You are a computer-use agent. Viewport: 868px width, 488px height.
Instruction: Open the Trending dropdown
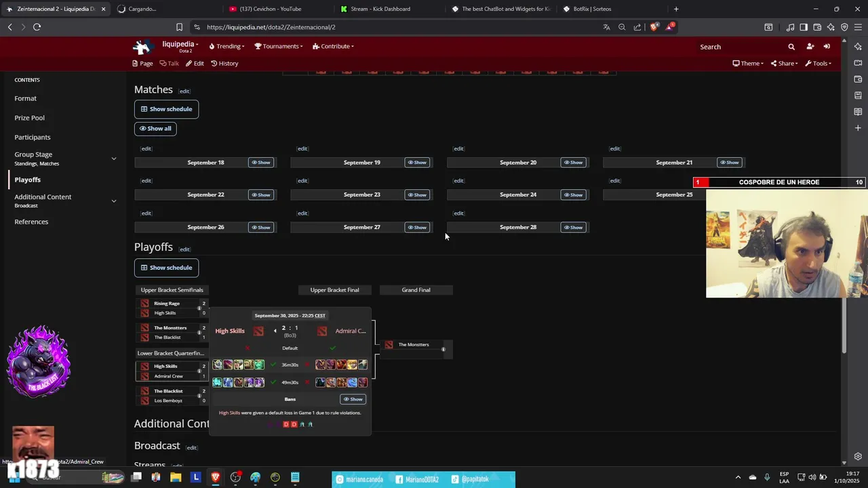(226, 46)
